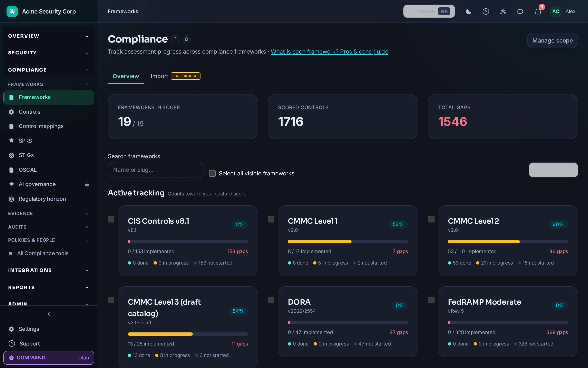Click the COMMAND plan badge
Viewport: 588px width, 368px height.
pyautogui.click(x=49, y=358)
